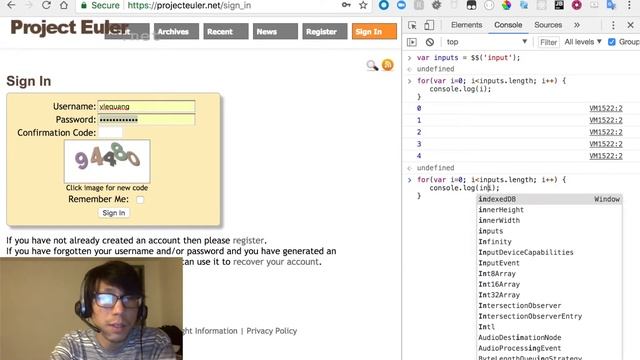
Task: Close the DevTools panel
Action: coord(631,25)
